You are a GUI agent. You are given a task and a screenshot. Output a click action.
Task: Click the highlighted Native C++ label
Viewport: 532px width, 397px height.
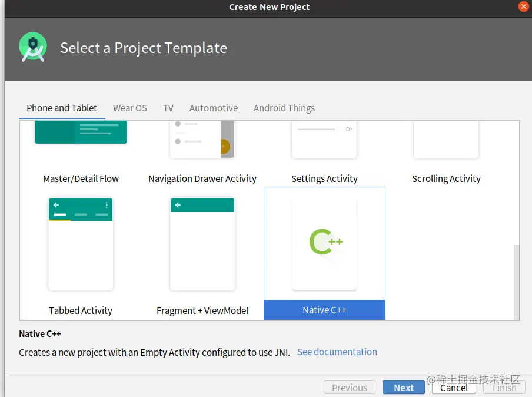[x=324, y=310]
